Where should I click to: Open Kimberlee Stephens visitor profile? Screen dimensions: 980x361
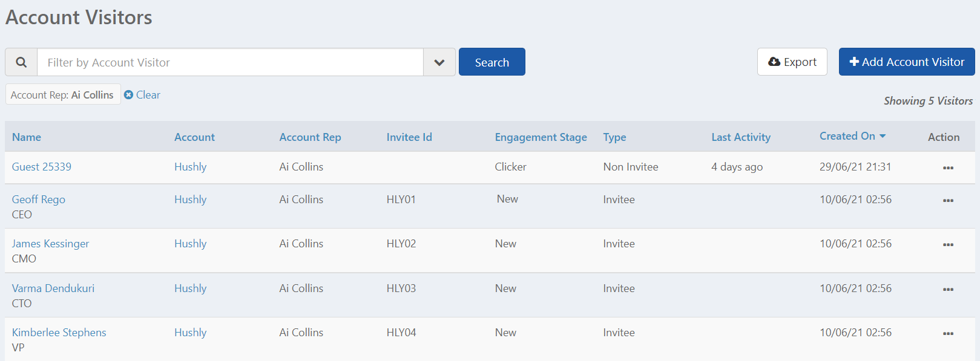pyautogui.click(x=59, y=333)
